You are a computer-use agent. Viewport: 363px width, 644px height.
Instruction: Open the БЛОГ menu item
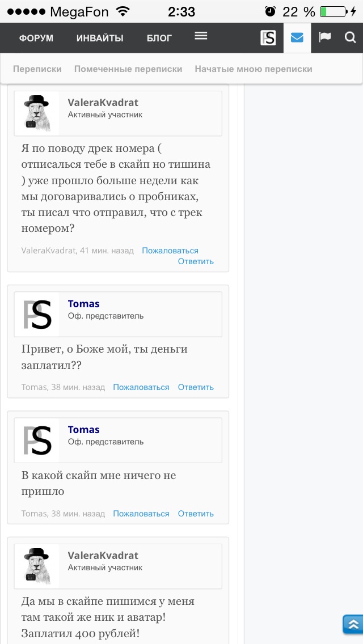(159, 39)
